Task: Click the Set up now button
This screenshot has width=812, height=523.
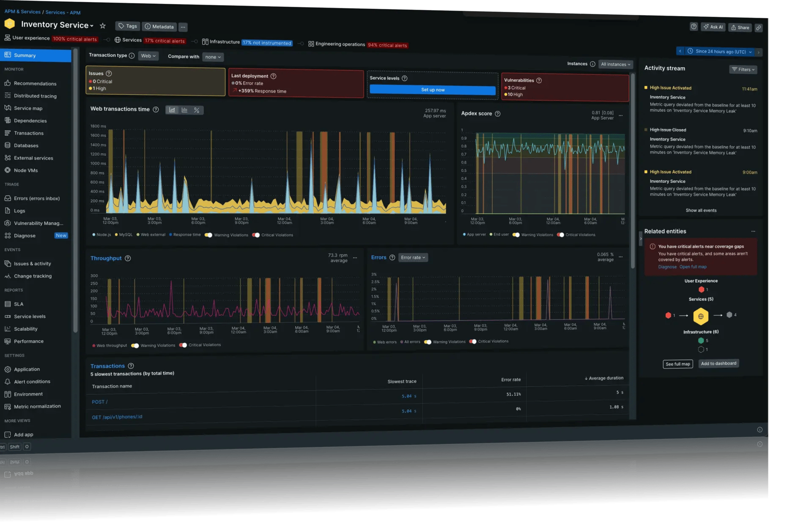Action: [x=432, y=90]
